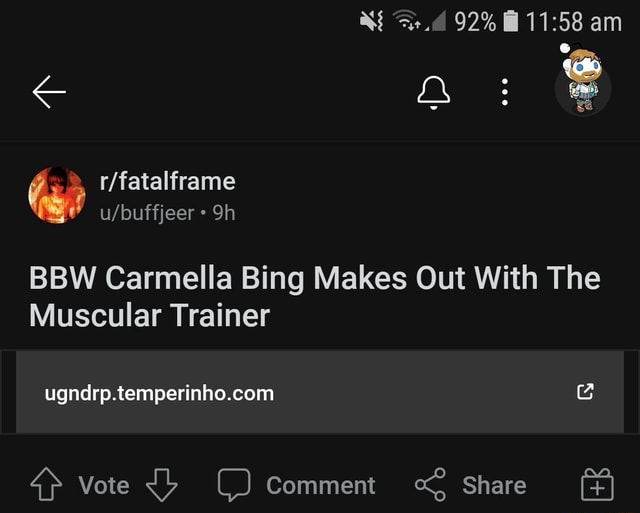Click the post title about Muscular Trainer
This screenshot has width=640, height=513.
click(315, 296)
